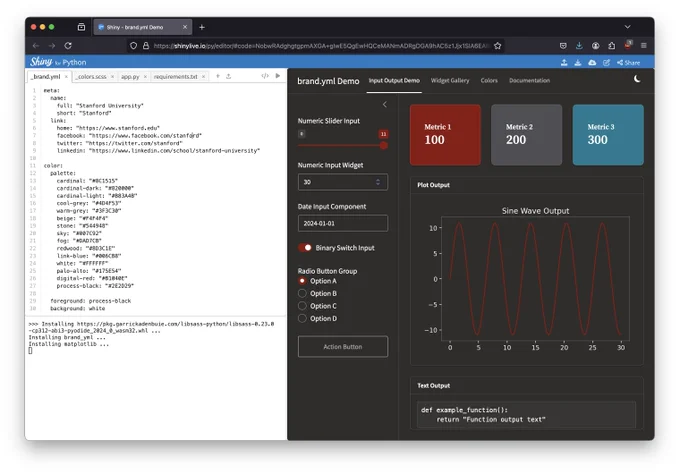680x474 pixels.
Task: Open the Colors tab
Action: [489, 81]
